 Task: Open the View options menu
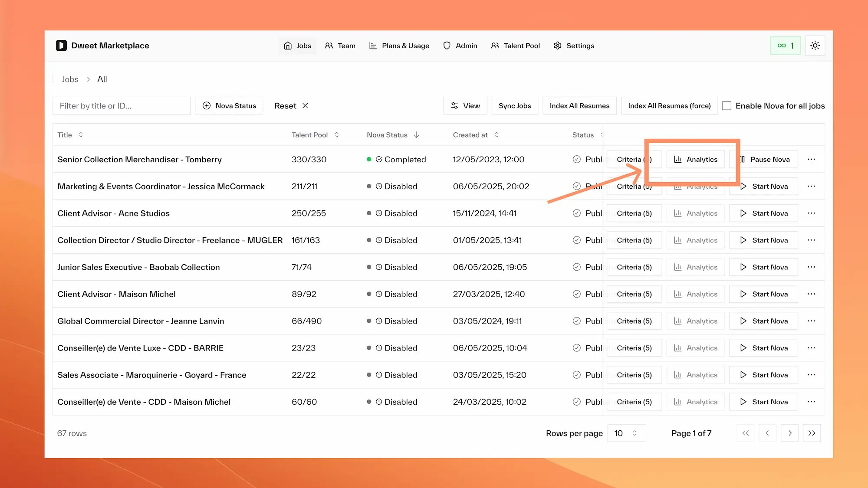(x=465, y=105)
